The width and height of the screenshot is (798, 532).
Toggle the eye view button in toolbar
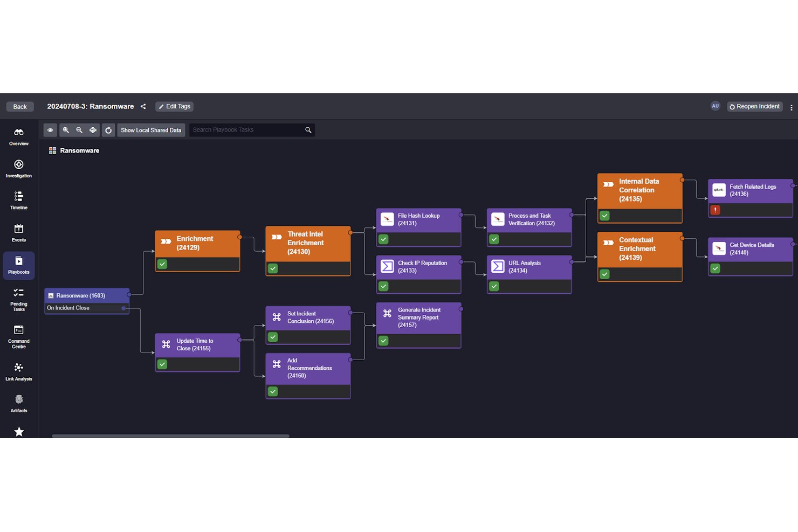click(50, 130)
